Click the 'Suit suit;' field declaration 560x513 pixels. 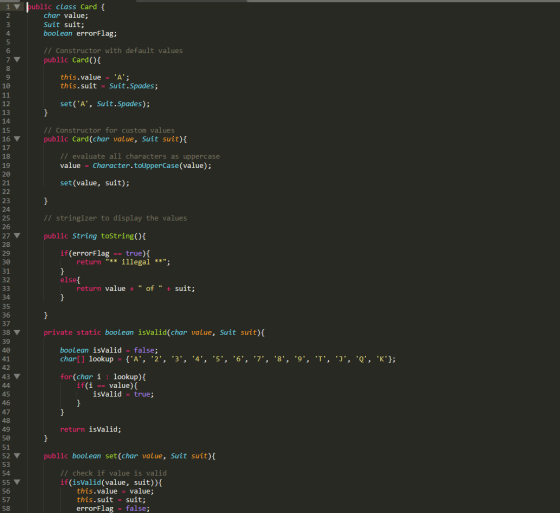64,25
